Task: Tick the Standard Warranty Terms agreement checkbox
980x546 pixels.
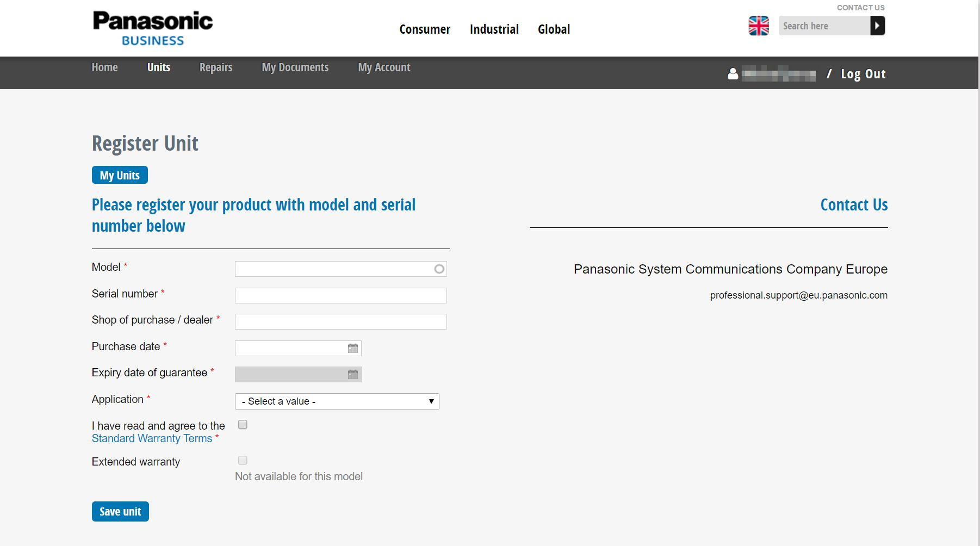Action: [243, 425]
